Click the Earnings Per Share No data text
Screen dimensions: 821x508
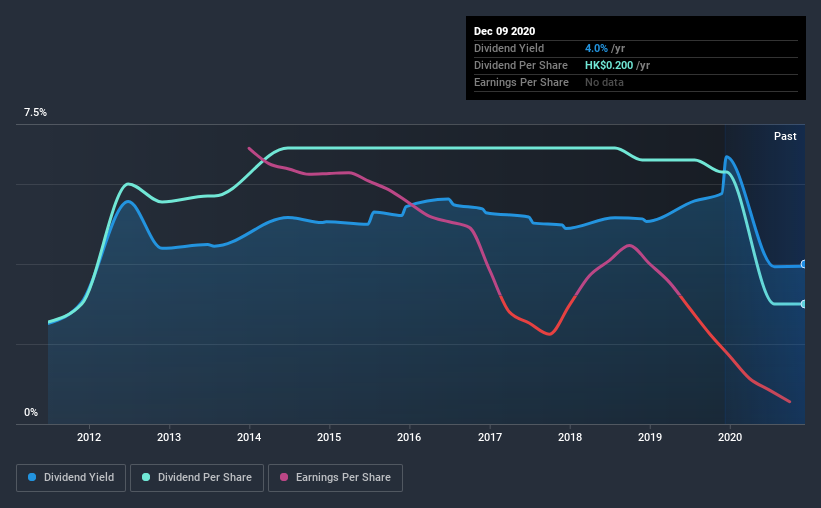604,82
